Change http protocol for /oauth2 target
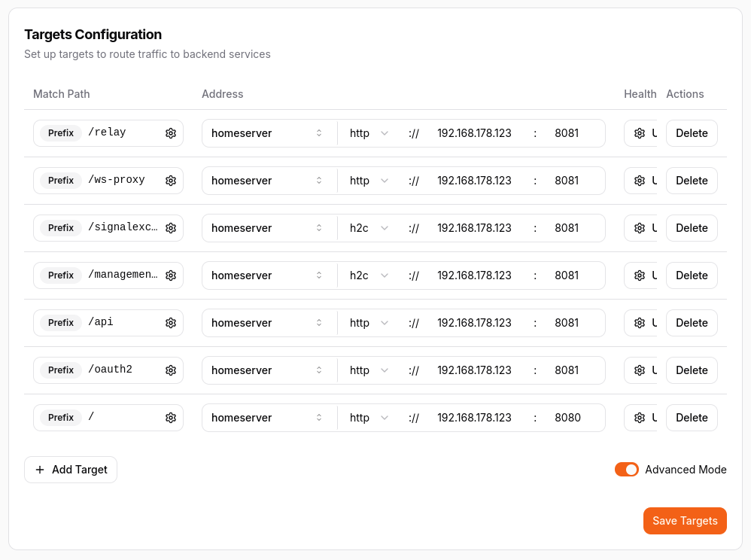This screenshot has height=560, width=751. 369,370
